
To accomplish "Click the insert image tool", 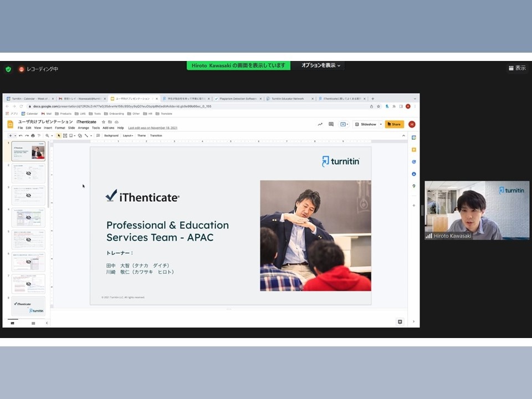I will 71,136.
